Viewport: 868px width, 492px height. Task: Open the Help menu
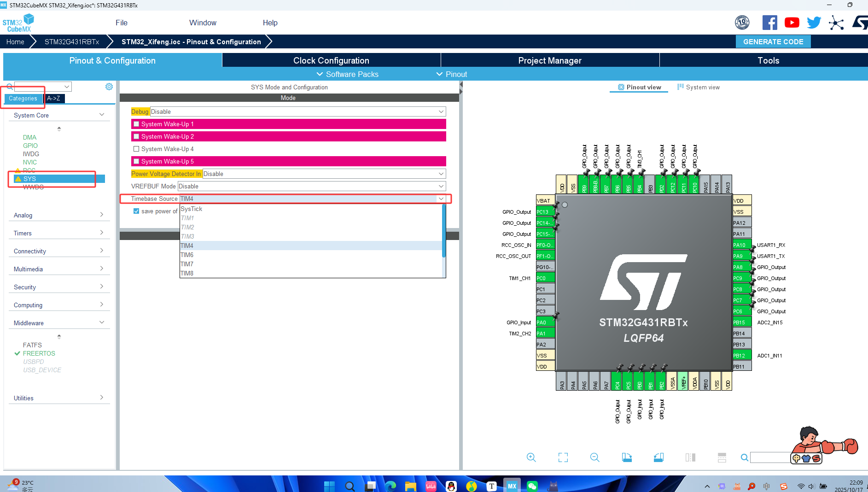click(x=270, y=23)
